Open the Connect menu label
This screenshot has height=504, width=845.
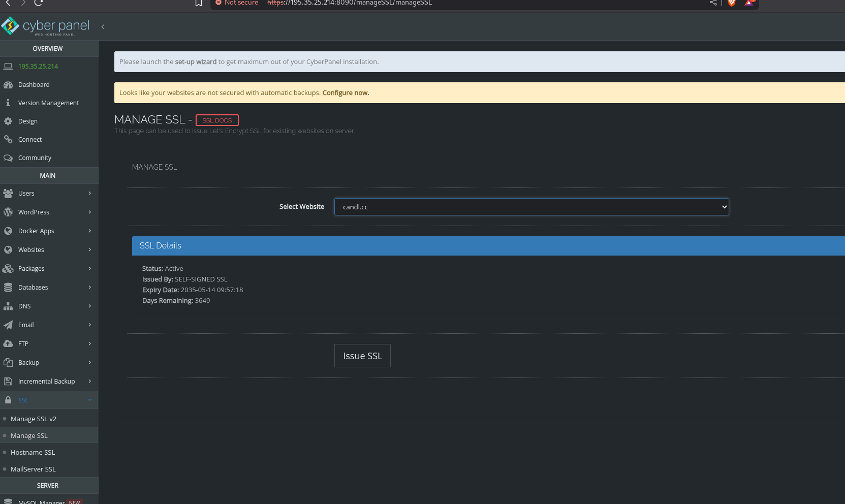pos(30,139)
